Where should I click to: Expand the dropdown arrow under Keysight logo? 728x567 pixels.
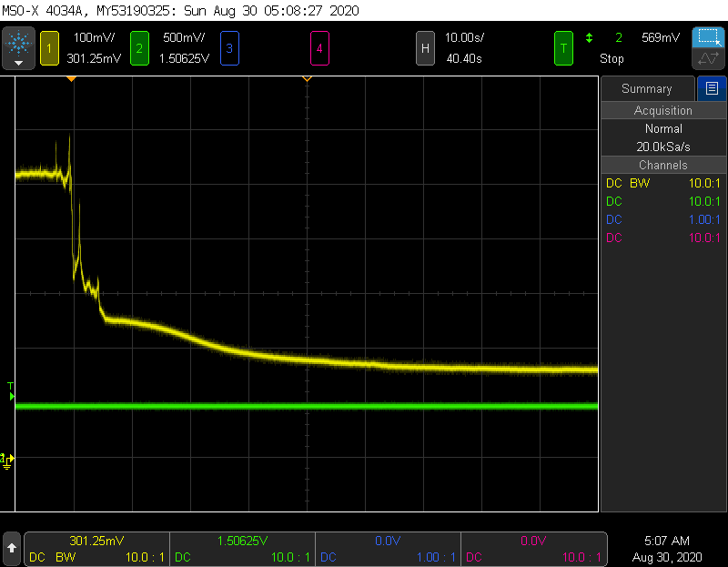coord(18,64)
